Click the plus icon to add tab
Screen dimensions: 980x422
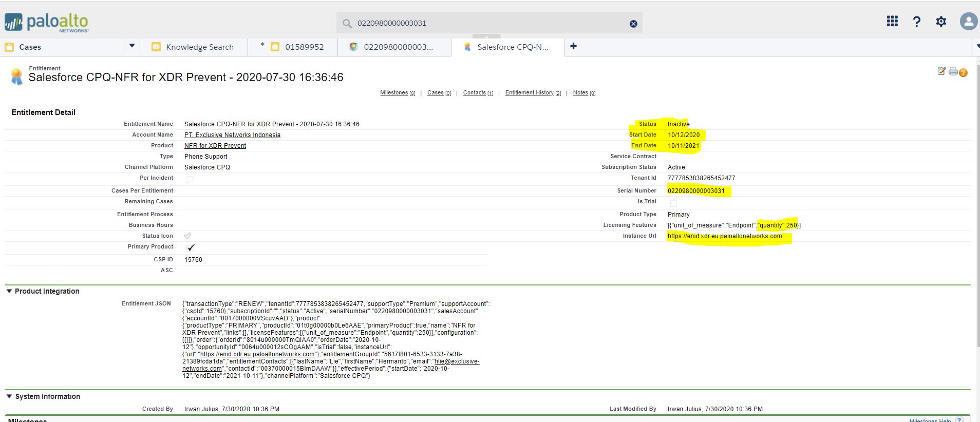573,46
